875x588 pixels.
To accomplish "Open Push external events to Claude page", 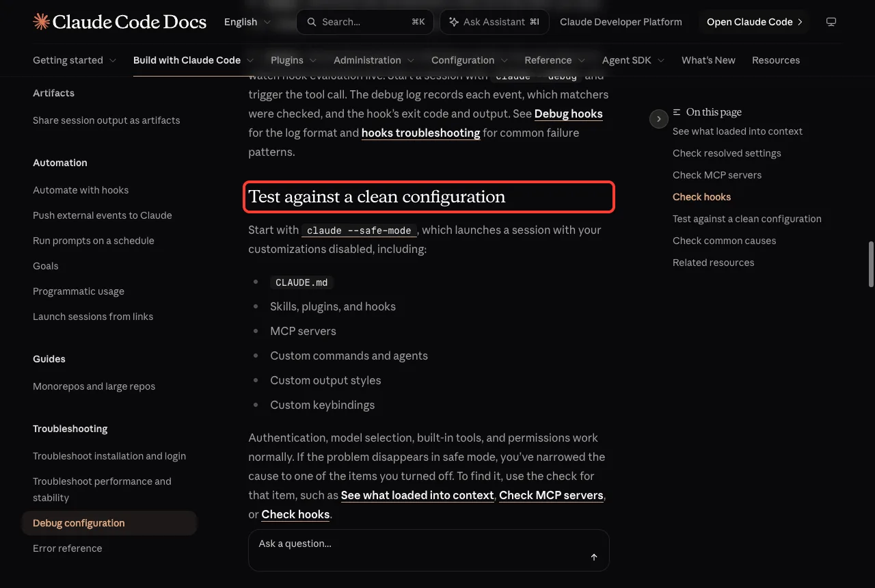I will [x=103, y=215].
